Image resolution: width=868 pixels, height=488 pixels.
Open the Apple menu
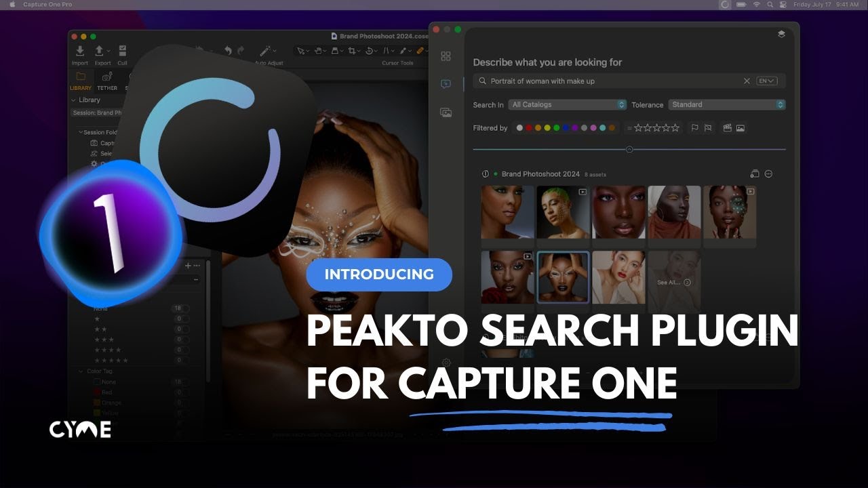12,4
